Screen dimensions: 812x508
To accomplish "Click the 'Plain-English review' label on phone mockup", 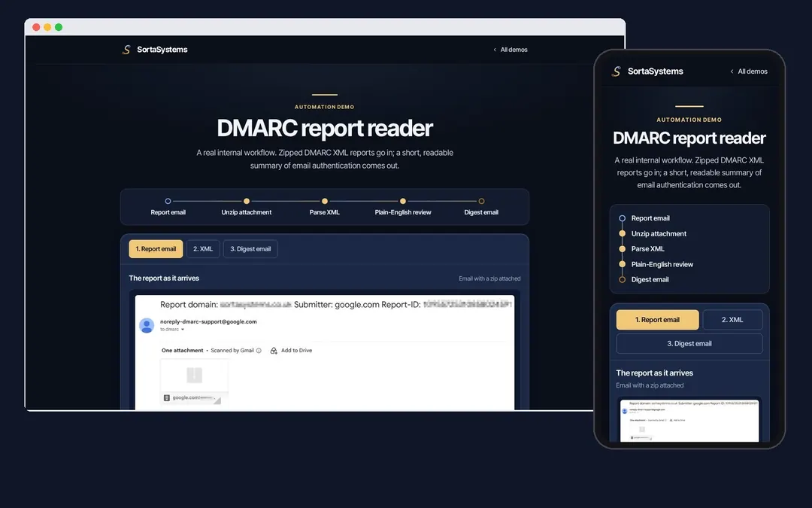I will coord(662,264).
